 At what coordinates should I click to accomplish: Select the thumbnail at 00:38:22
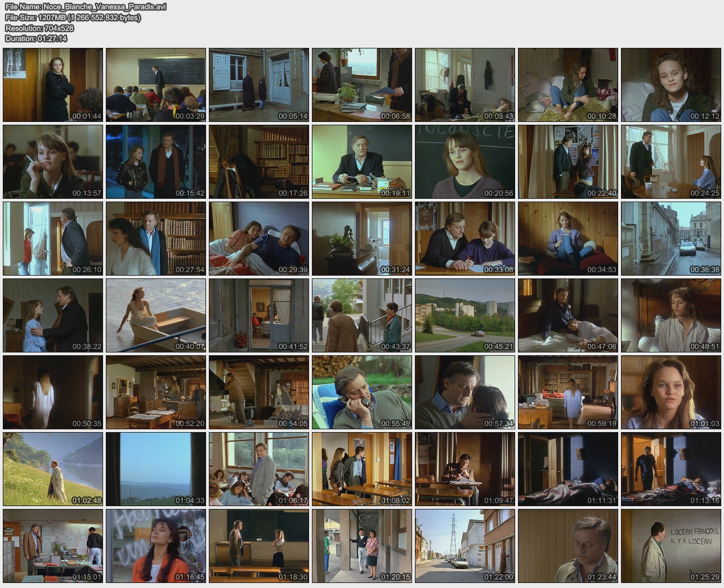(x=53, y=315)
